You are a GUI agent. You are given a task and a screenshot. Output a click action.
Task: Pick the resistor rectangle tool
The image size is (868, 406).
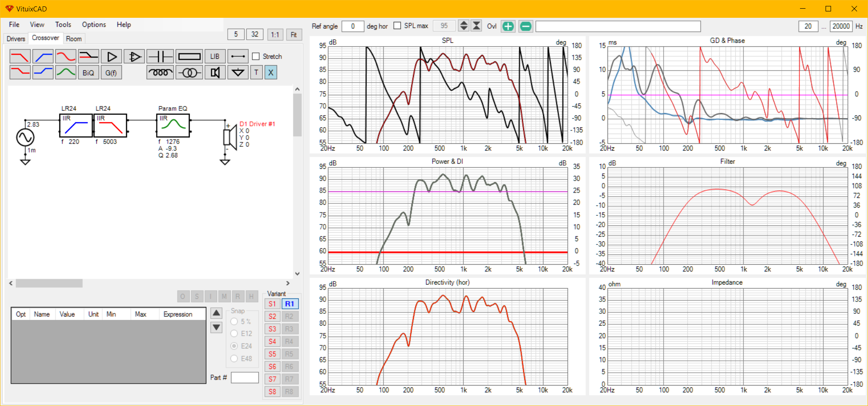coord(189,57)
